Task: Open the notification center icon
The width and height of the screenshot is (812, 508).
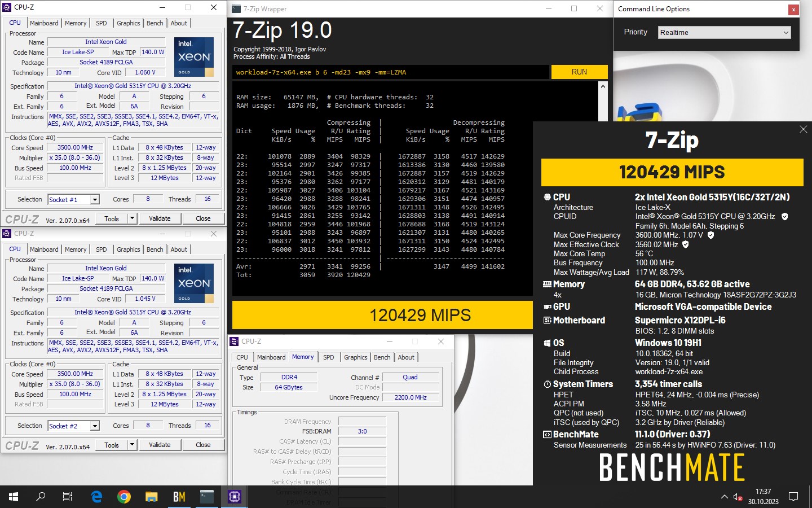Action: (x=793, y=497)
